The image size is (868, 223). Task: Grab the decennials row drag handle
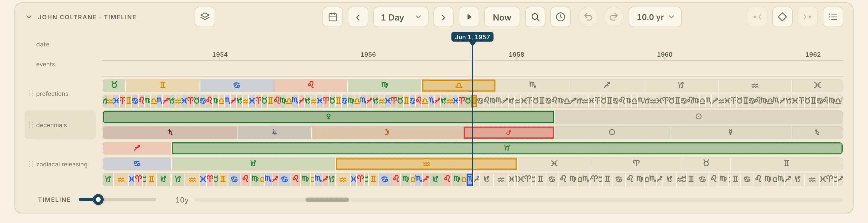point(31,125)
